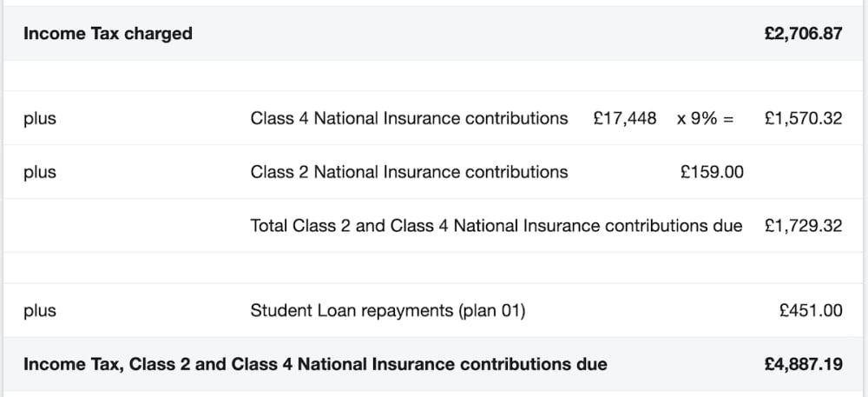Screen dimensions: 868x397
Task: Select the bold Income Tax, Class 2 and Class 4 due label
Action: tap(315, 364)
